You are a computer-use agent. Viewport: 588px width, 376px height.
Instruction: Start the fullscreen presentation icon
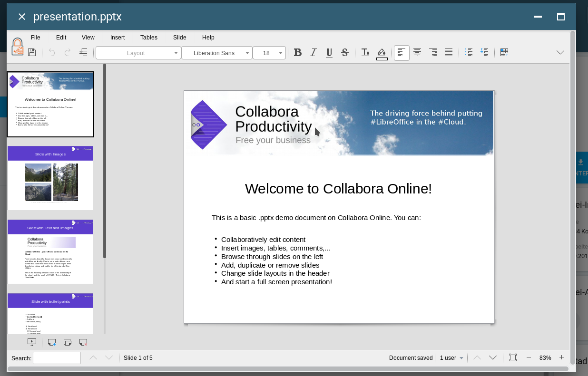coord(32,342)
